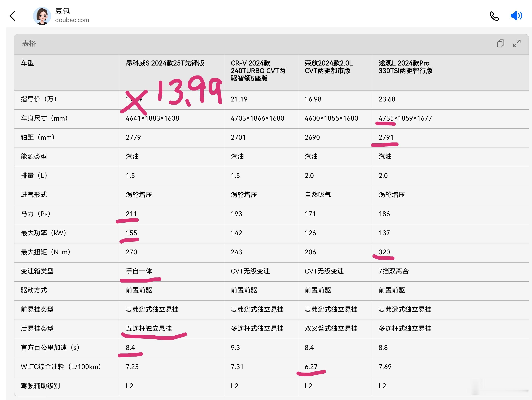Click the WLTC综合油耗 row label
Image resolution: width=532 pixels, height=400 pixels.
coord(61,367)
